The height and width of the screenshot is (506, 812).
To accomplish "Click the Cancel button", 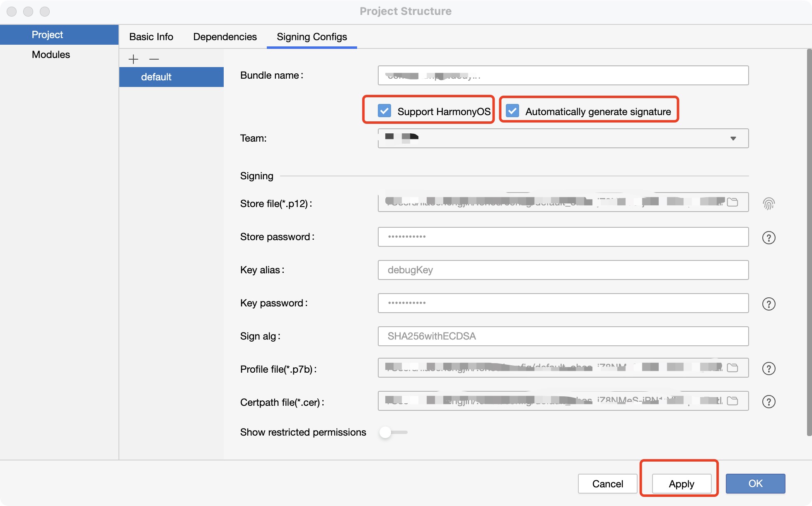I will click(607, 484).
